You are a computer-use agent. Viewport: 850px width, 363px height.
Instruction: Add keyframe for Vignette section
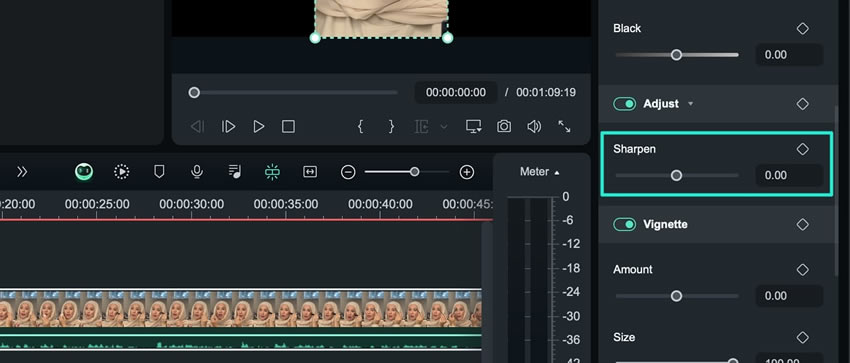click(x=803, y=224)
